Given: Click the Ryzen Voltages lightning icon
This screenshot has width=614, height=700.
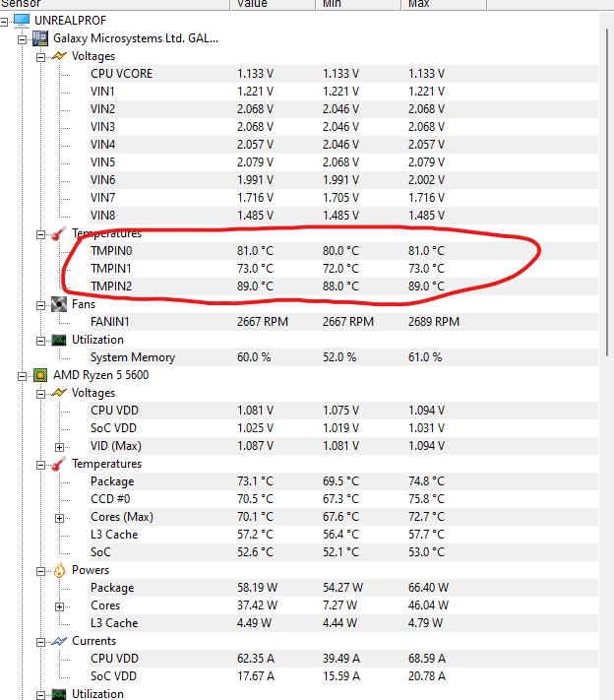Looking at the screenshot, I should tap(59, 393).
